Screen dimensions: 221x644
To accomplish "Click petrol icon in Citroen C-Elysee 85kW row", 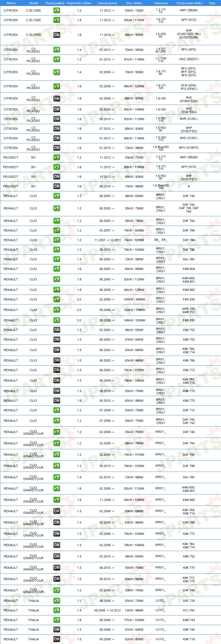I will (x=57, y=20).
